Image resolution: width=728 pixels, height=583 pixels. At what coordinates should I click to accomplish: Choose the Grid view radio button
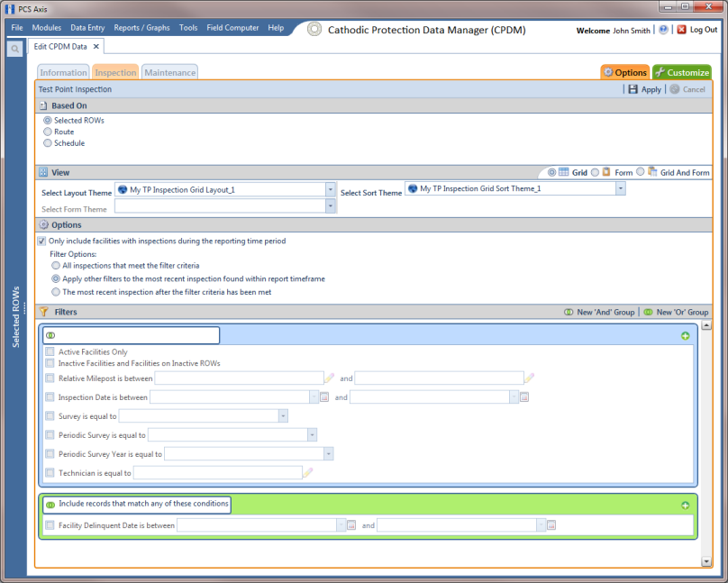point(551,172)
